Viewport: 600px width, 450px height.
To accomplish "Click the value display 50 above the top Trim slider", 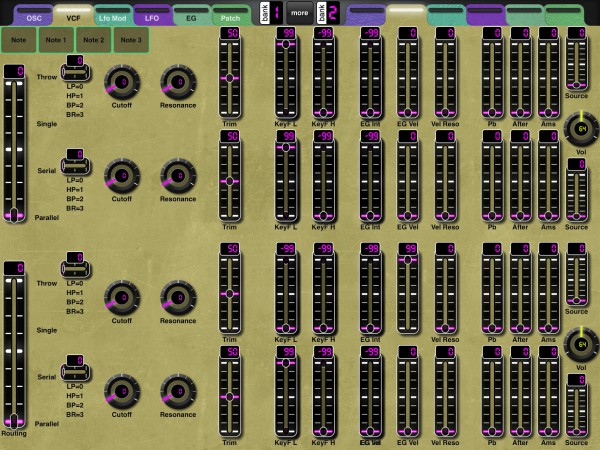I will click(x=230, y=33).
